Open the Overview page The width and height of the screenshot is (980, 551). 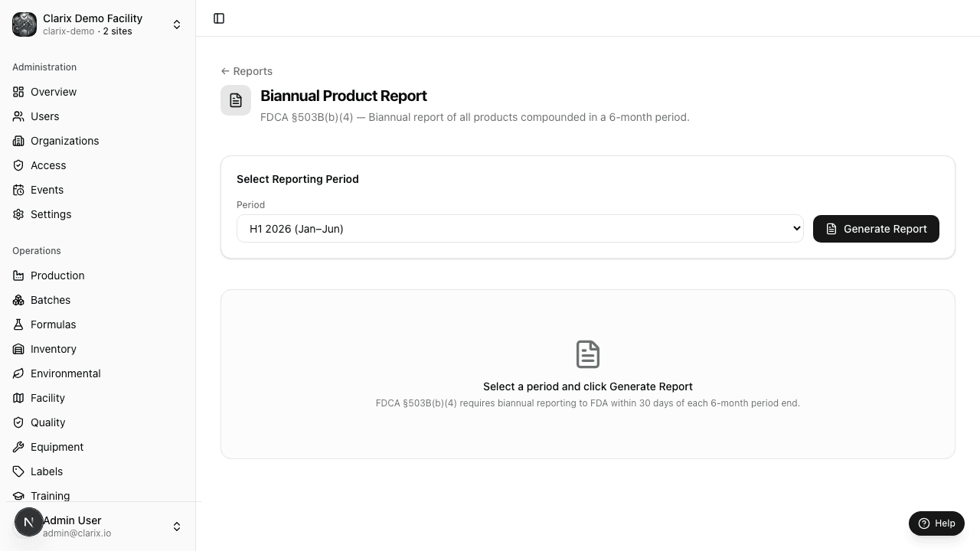click(x=98, y=92)
